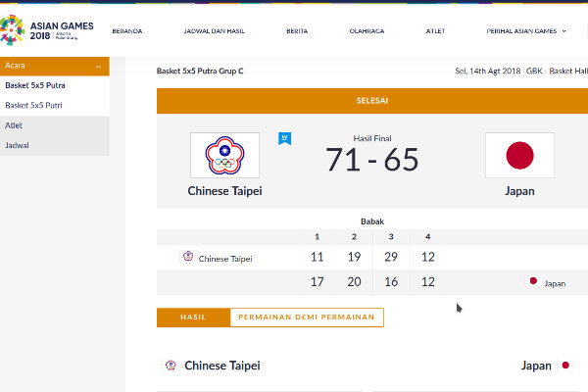Open the Berita navigation link
This screenshot has height=392, width=588.
click(297, 31)
